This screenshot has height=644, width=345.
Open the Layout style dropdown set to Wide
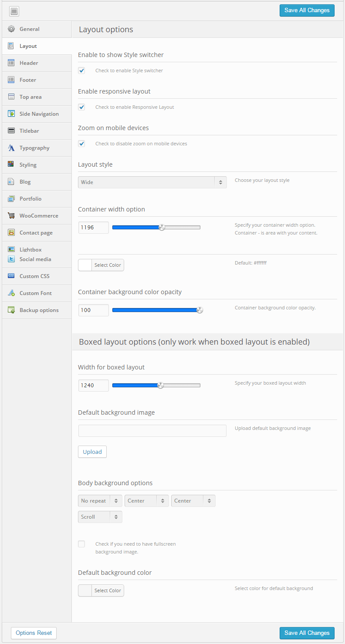coord(152,182)
